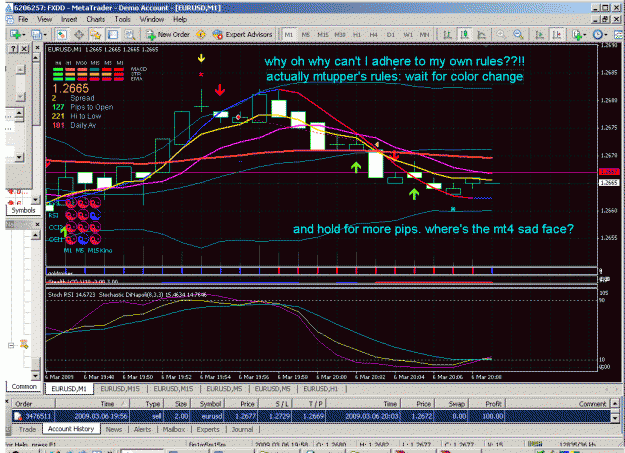Open the Templates toolbar icon
This screenshot has height=453, width=625.
(x=619, y=35)
